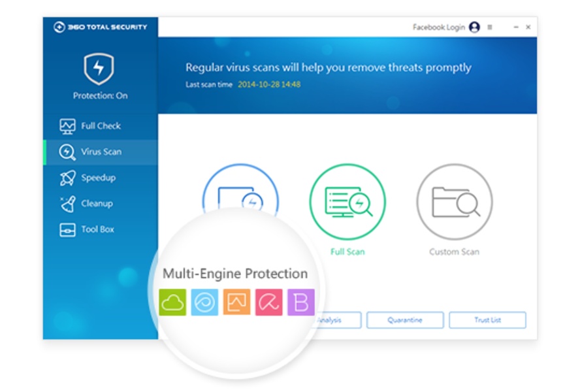This screenshot has width=580, height=392.
Task: Click the last scan time 2014-10-28 14:48
Action: click(269, 84)
